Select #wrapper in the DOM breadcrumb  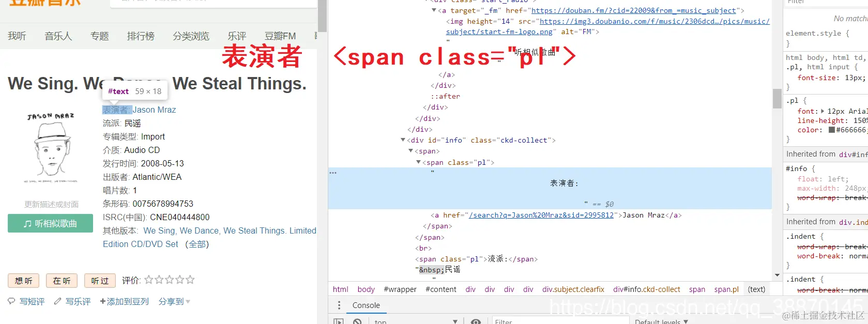tap(400, 289)
